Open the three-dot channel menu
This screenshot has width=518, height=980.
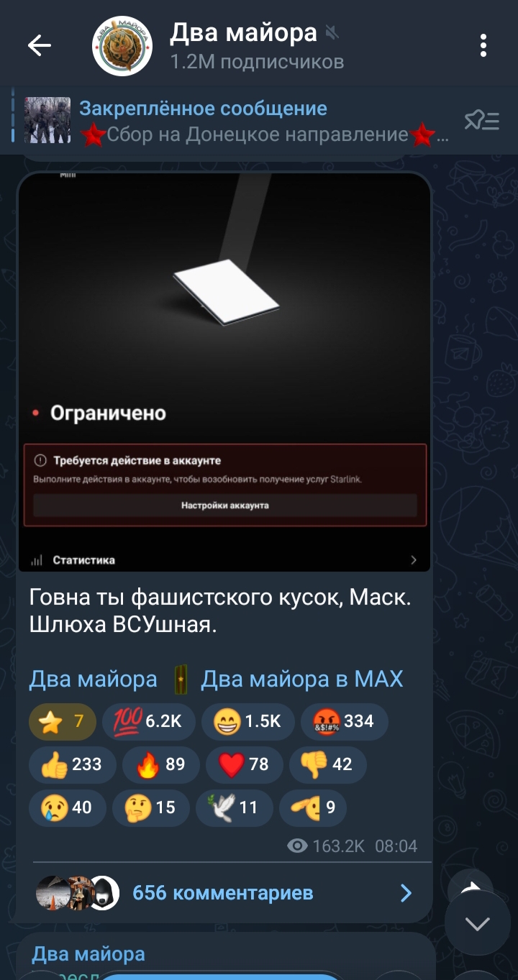(483, 46)
